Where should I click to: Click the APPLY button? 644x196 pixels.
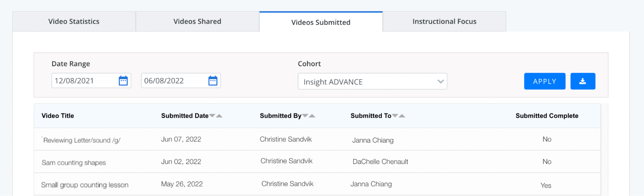pyautogui.click(x=545, y=81)
